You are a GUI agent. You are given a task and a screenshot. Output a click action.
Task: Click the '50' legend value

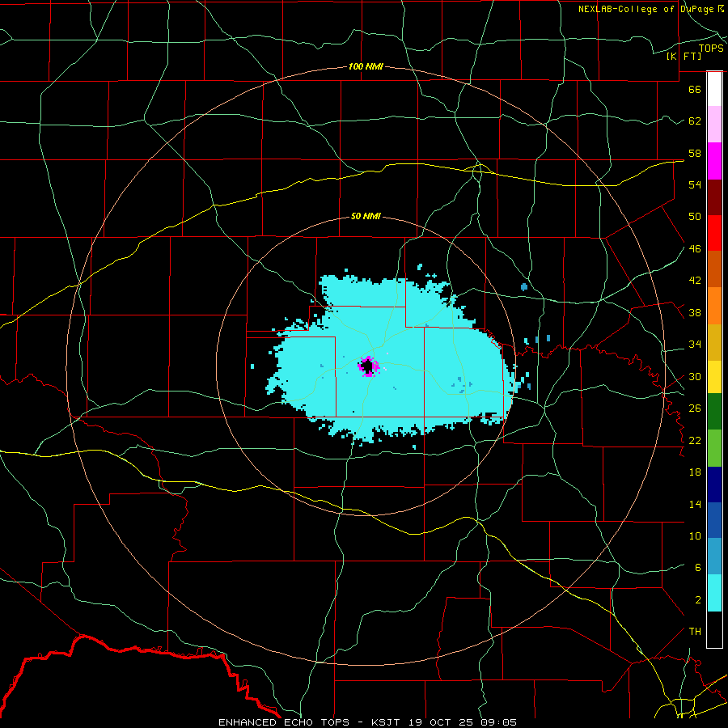pos(695,217)
